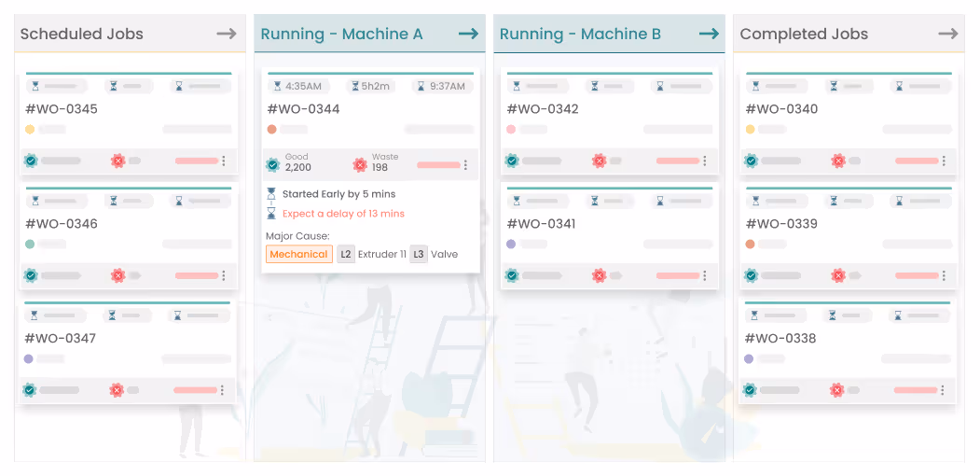Screen dimensions: 980x476
Task: Click the good-count badge icon on #WO-0347
Action: (x=29, y=390)
